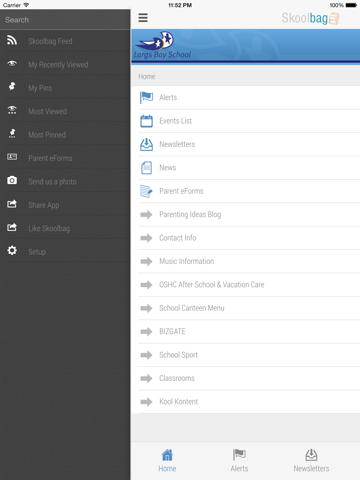Select the Home bottom tab

[x=167, y=460]
